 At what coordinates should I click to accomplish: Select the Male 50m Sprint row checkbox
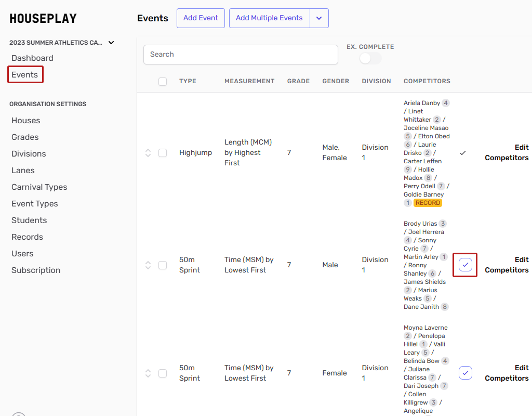tap(163, 265)
